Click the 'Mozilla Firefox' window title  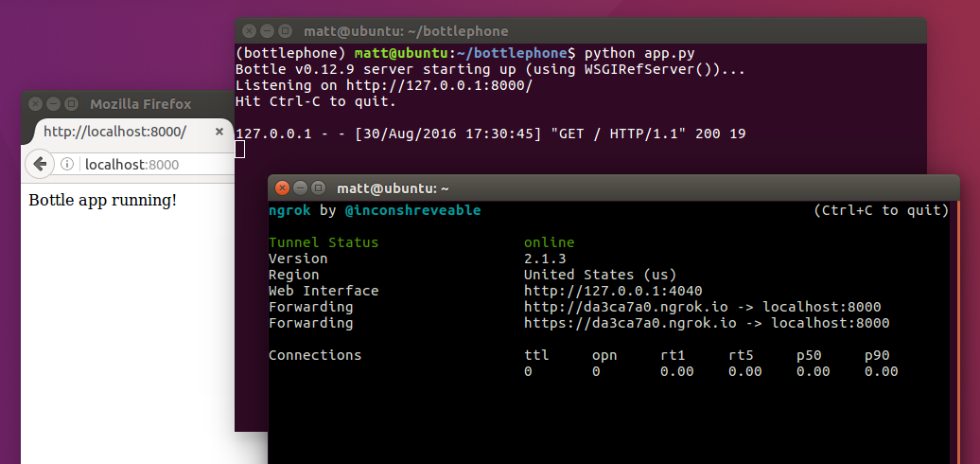coord(141,104)
